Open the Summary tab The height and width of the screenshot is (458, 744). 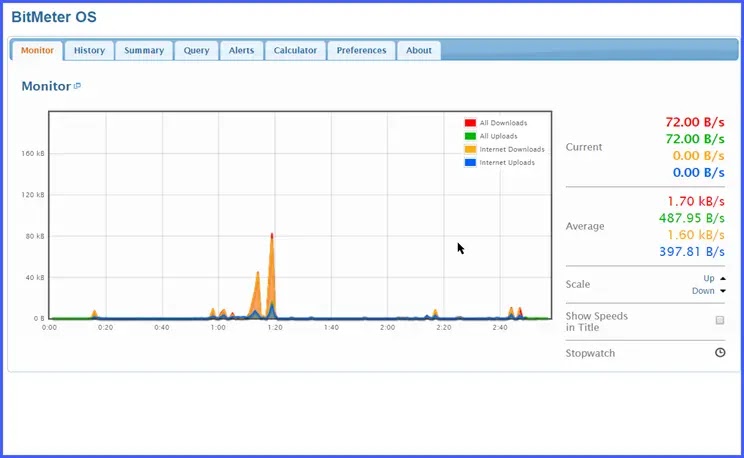point(144,50)
